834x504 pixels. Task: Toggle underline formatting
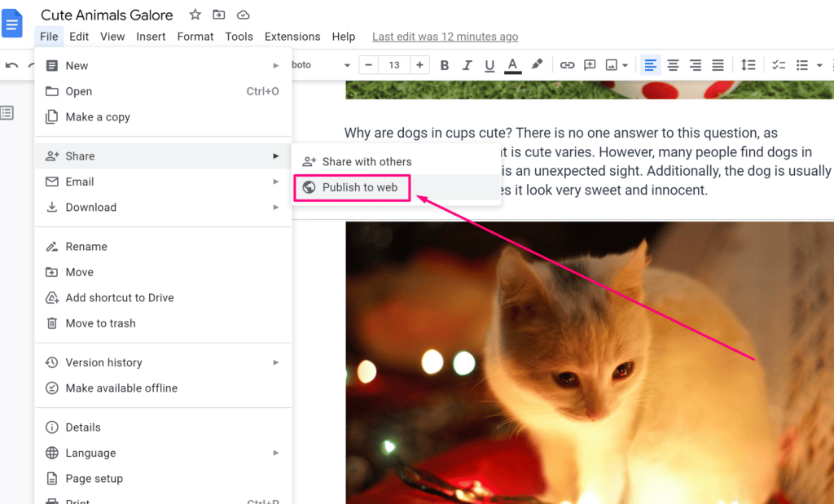point(489,65)
